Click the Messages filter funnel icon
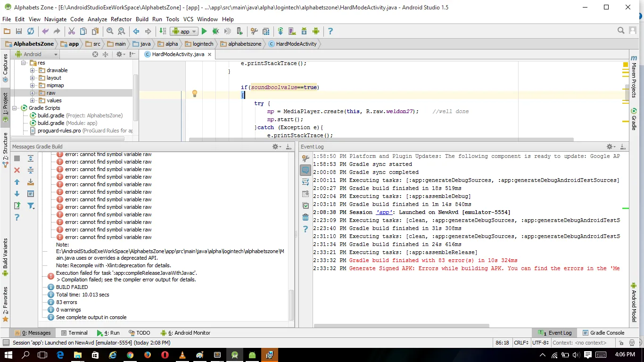 31,206
